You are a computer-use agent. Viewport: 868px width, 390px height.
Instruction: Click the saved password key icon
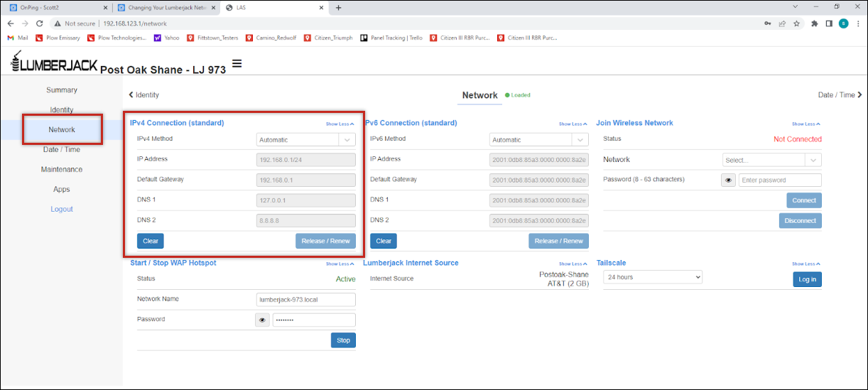click(x=767, y=23)
